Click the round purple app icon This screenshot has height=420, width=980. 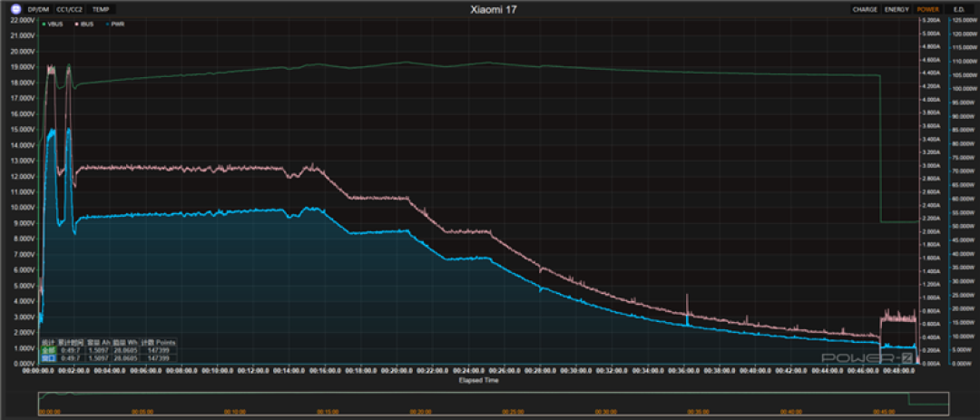15,9
